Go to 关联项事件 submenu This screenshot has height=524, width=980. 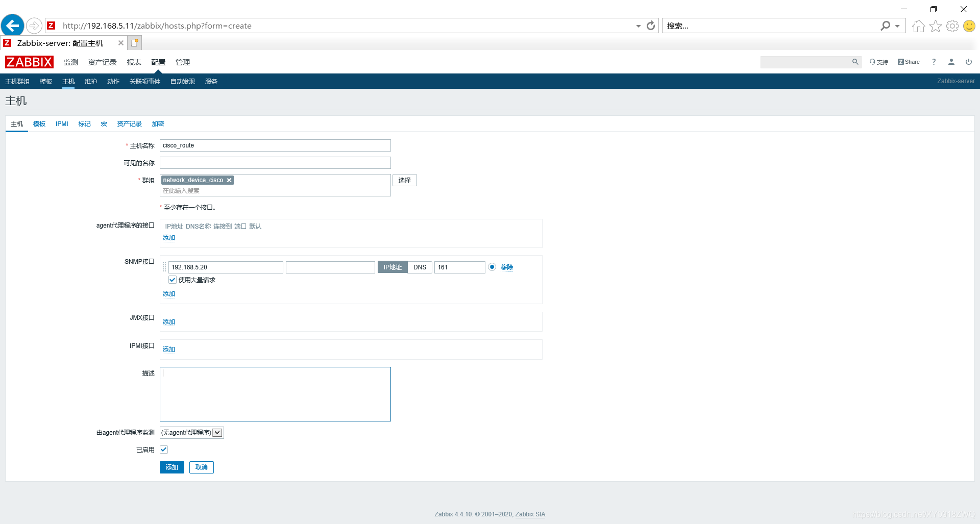tap(145, 82)
